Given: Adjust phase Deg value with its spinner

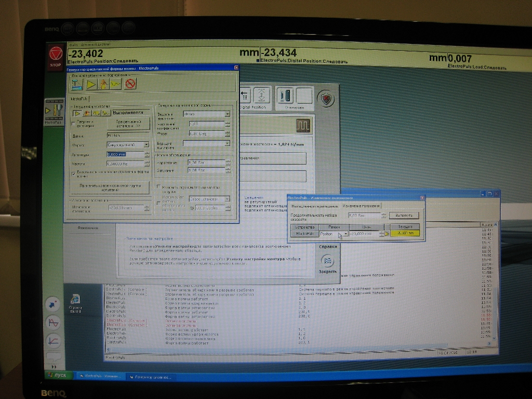Looking at the screenshot, I should pos(228,134).
